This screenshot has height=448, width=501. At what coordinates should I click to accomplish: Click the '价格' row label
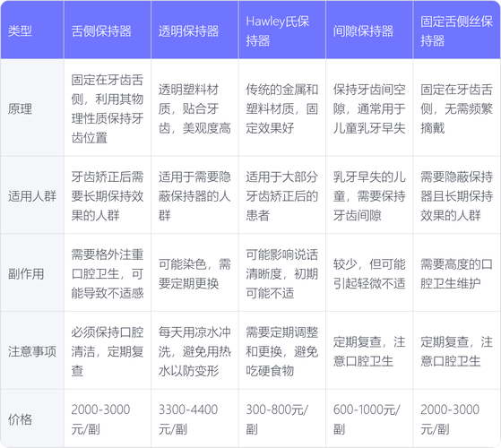click(x=32, y=418)
